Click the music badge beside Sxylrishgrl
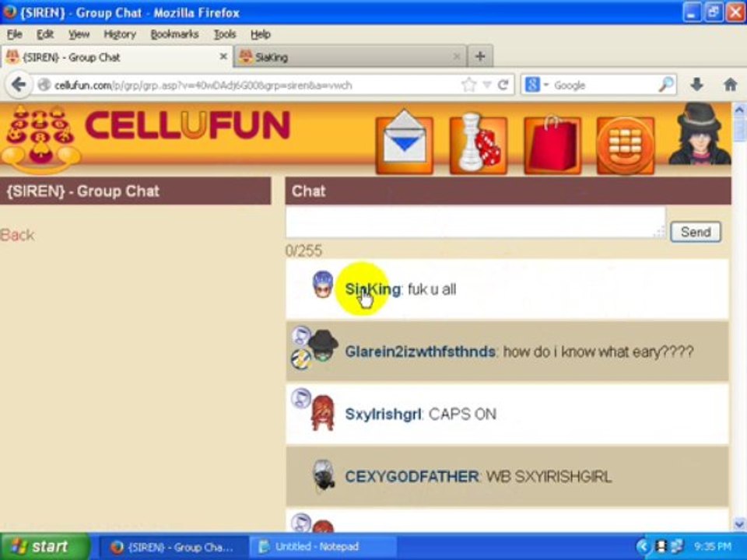747x560 pixels. 300,398
